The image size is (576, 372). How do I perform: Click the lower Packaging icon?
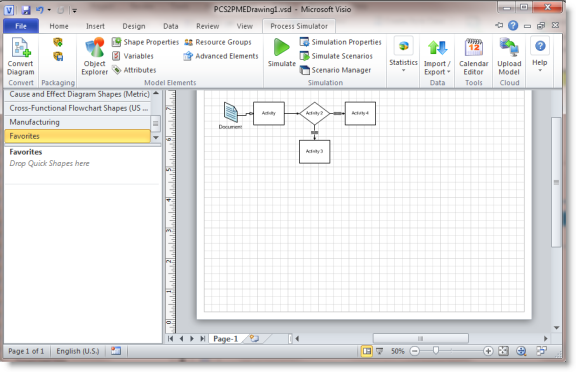58,56
